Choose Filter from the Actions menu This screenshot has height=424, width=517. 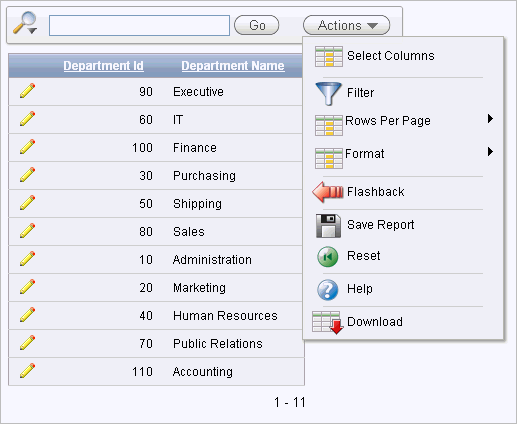pyautogui.click(x=360, y=92)
